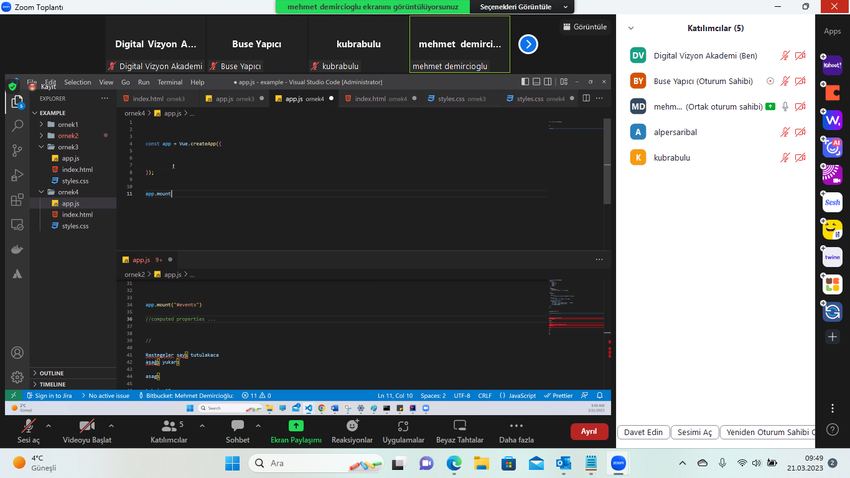Click Ekran Paylaşımı share screen
The height and width of the screenshot is (478, 850).
[x=296, y=431]
